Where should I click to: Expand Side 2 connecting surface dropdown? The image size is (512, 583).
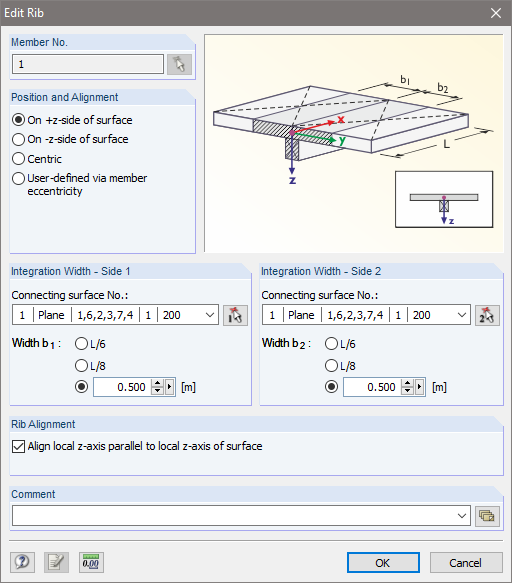coord(461,315)
